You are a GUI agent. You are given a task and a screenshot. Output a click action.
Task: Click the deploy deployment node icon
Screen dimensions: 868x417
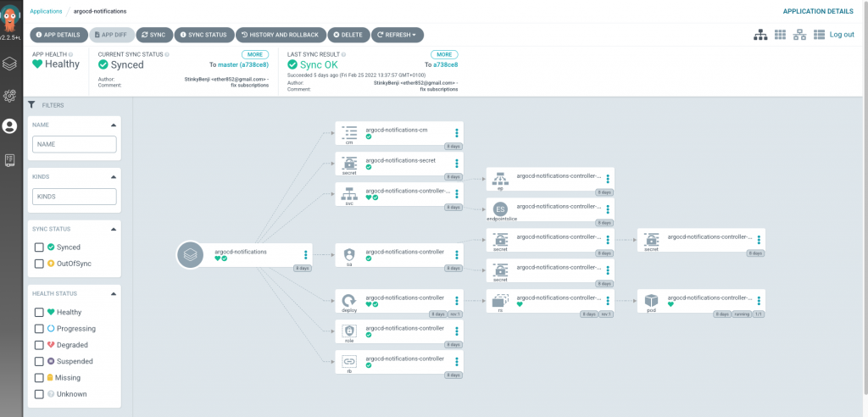click(x=349, y=301)
